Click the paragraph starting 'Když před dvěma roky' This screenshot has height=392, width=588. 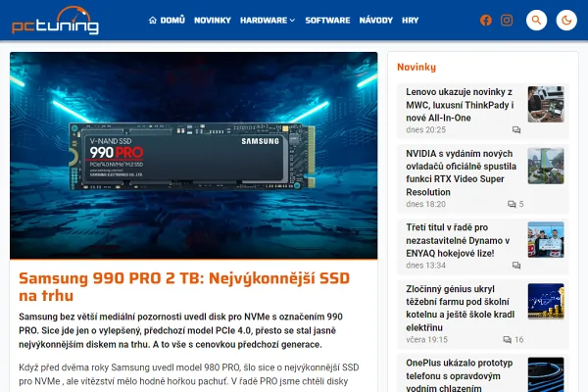tap(189, 374)
